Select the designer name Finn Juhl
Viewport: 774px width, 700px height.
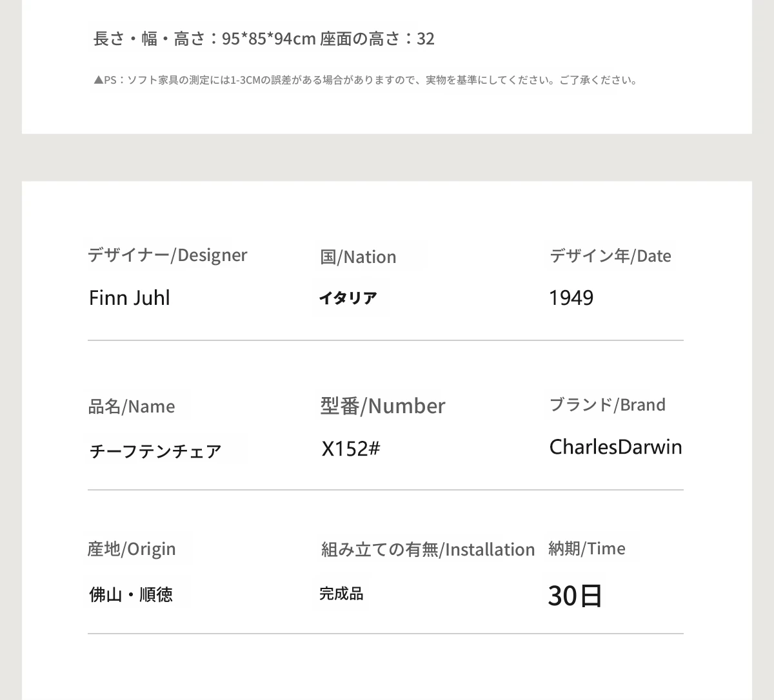pos(129,298)
